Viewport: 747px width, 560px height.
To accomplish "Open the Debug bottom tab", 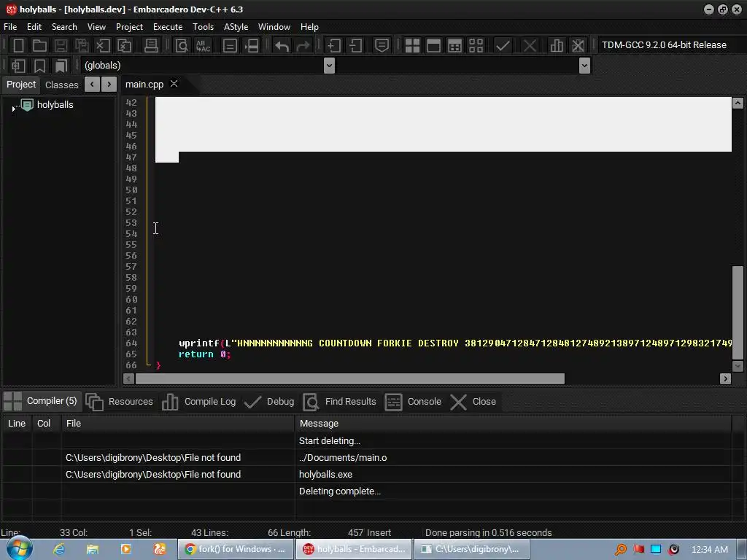I will tap(269, 402).
